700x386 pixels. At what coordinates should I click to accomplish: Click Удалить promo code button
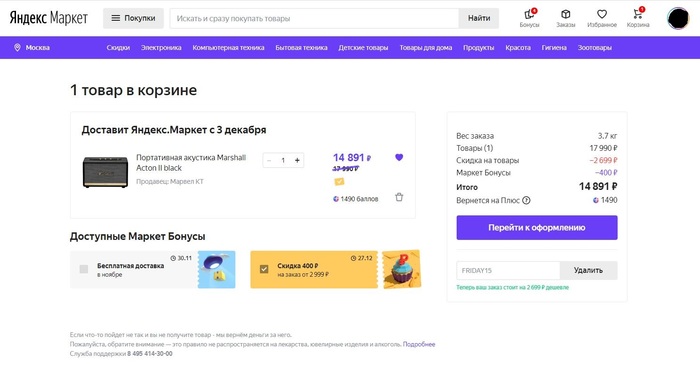click(588, 270)
